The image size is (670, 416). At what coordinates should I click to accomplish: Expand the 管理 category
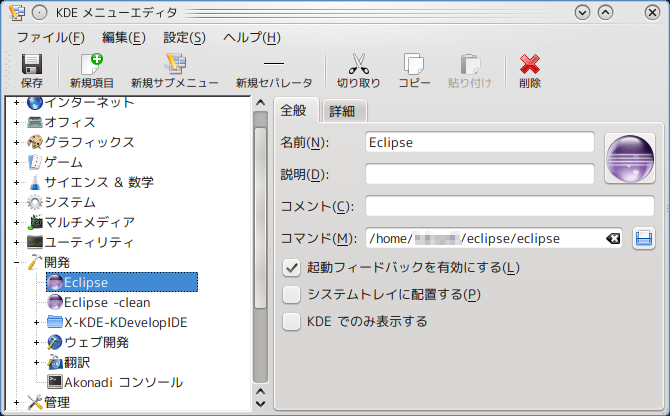(16, 402)
